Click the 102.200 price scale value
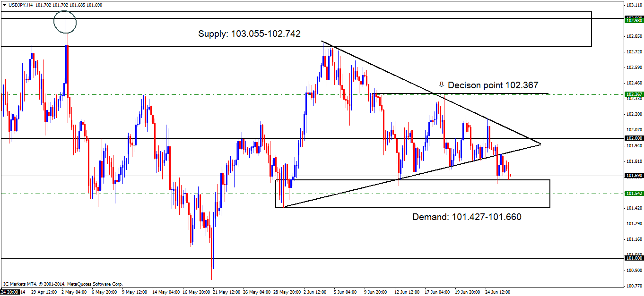644x296 pixels. click(x=634, y=114)
